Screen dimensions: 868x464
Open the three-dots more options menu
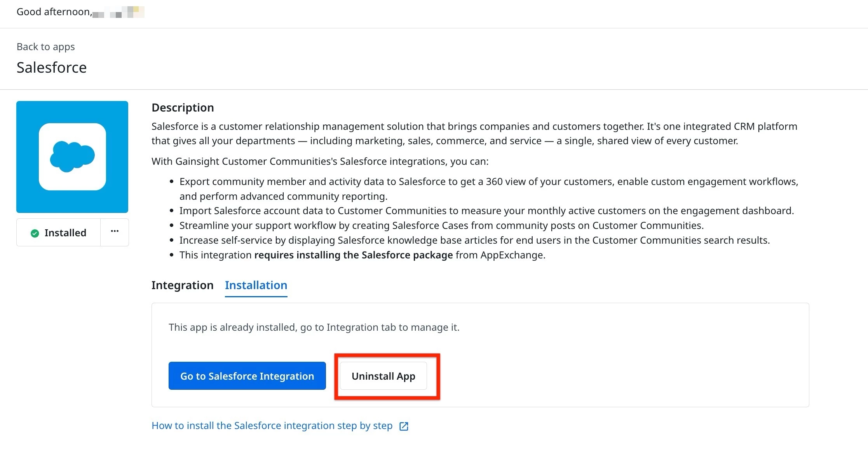tap(115, 232)
